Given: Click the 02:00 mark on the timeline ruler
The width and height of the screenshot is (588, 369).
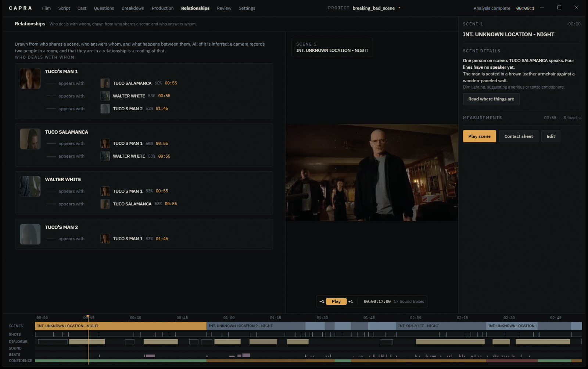Looking at the screenshot, I should (x=416, y=318).
